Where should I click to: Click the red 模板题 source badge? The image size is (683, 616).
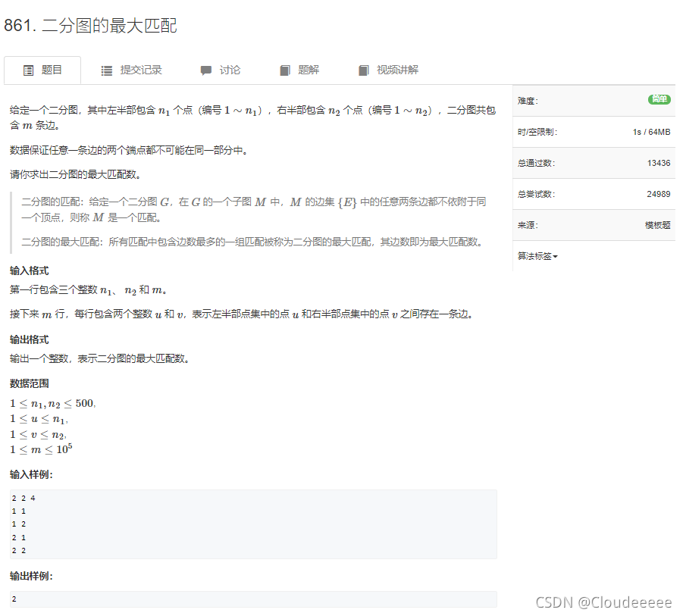656,224
